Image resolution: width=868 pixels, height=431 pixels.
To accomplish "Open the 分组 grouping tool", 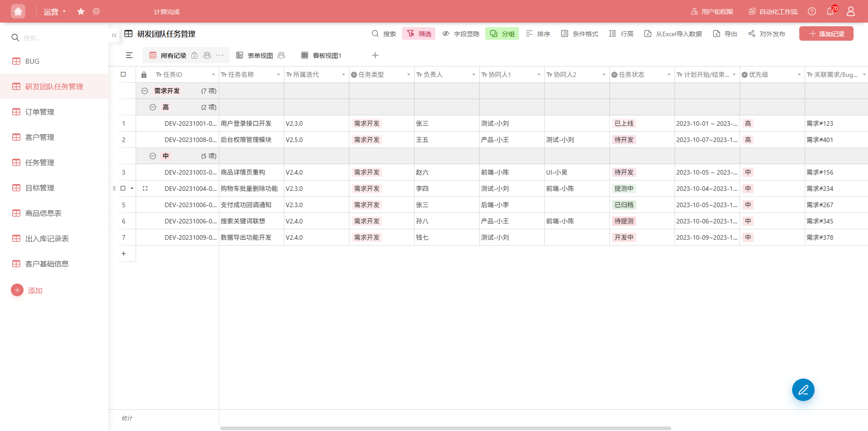I will [502, 33].
